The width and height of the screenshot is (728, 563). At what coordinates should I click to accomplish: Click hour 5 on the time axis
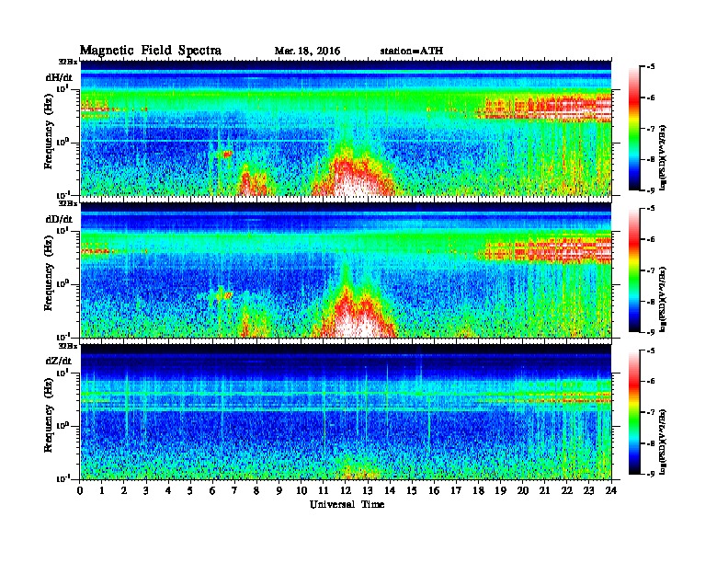191,490
